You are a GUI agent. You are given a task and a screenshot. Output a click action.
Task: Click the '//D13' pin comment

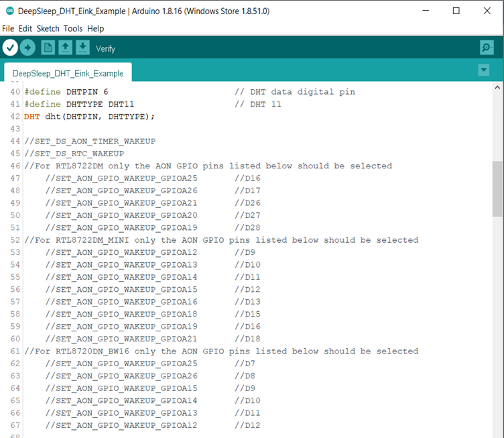(x=247, y=302)
